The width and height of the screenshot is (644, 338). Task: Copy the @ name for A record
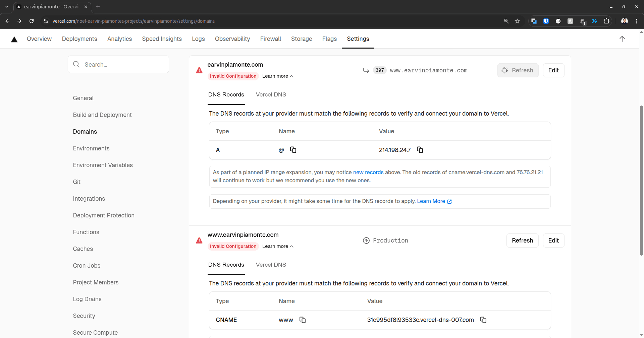[293, 150]
